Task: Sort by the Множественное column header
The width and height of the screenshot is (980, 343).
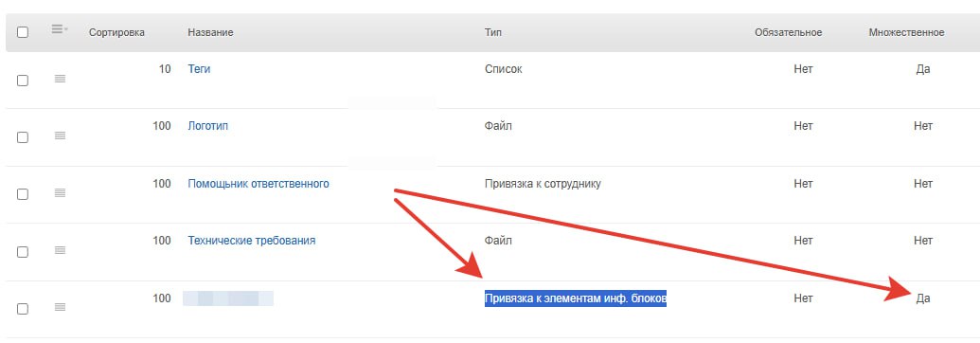Action: 906,32
